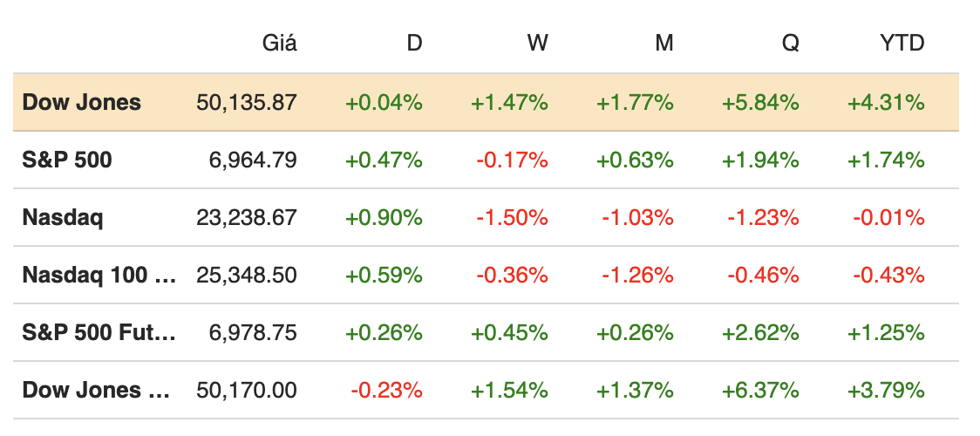
Task: Click Nasdaq price 23,238.67
Action: [247, 218]
